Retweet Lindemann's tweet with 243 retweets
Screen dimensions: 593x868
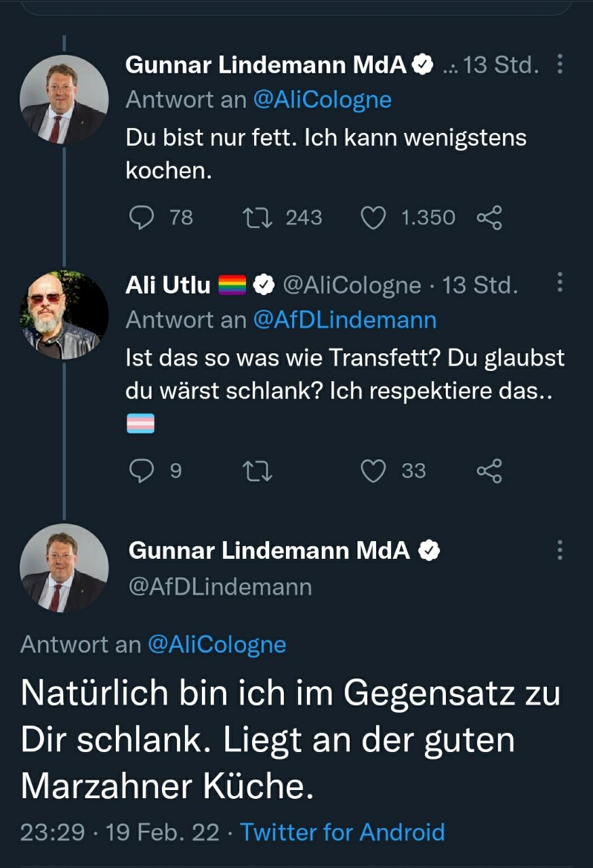(x=258, y=218)
